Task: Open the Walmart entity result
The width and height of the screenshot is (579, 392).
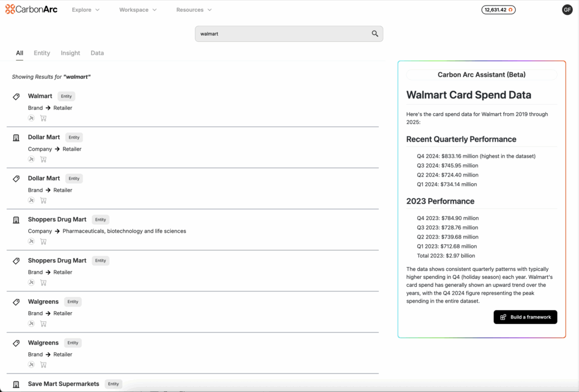Action: (x=40, y=96)
